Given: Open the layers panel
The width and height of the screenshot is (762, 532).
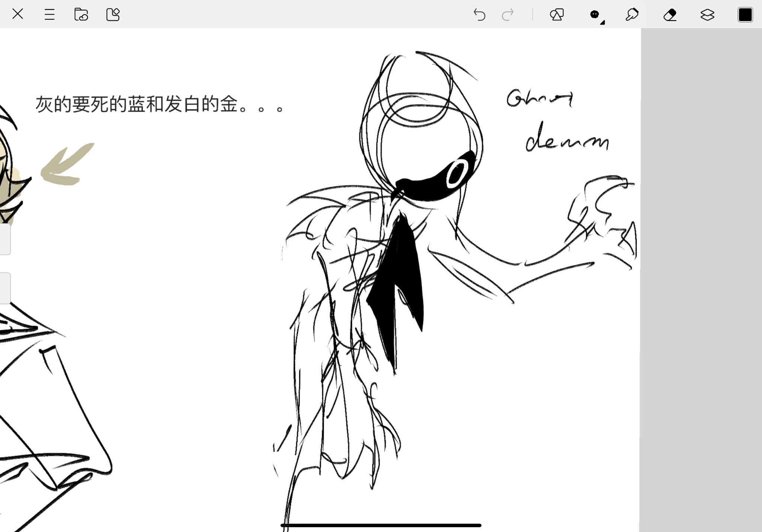Looking at the screenshot, I should pos(707,15).
